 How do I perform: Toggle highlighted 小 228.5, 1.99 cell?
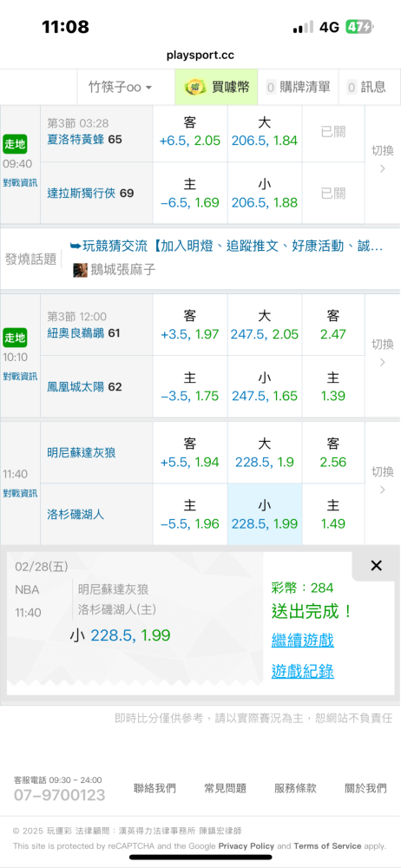265,514
